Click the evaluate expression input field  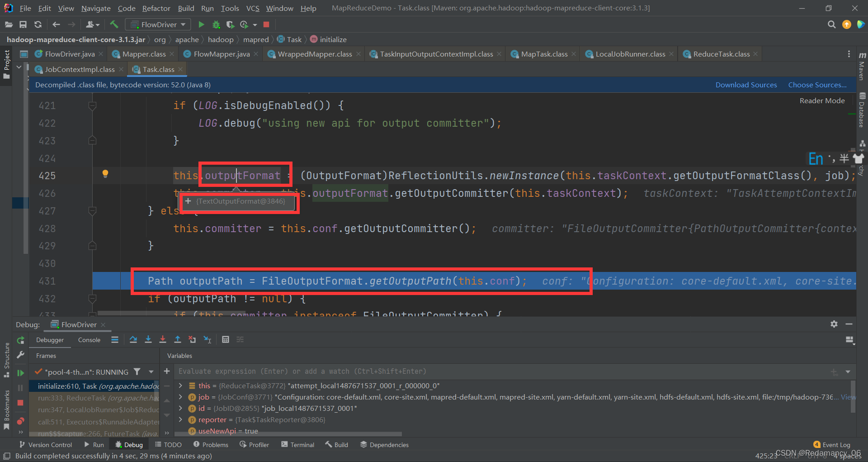[x=502, y=371]
